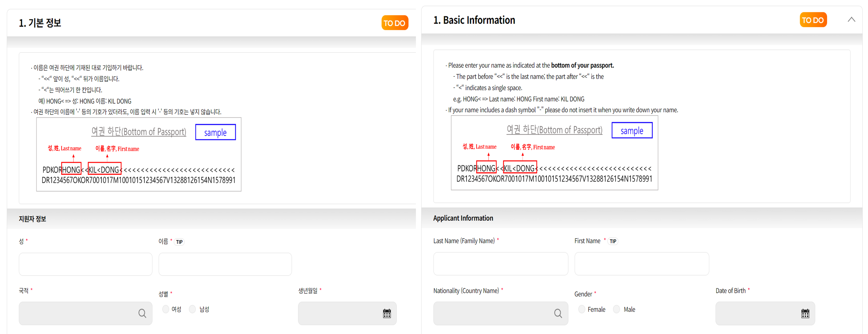The width and height of the screenshot is (868, 334).
Task: Click the Nationality (Country Name) search field
Action: pyautogui.click(x=501, y=313)
